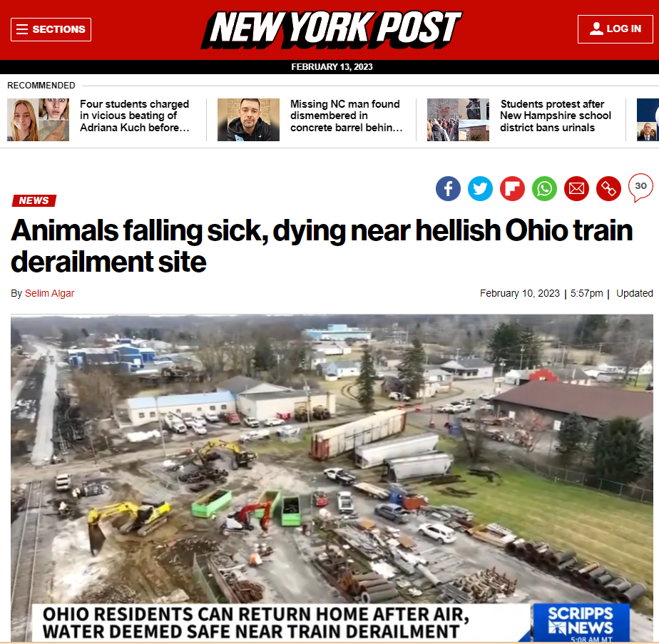Screen dimensions: 659x644
Task: Email this article using envelope icon
Action: (576, 189)
